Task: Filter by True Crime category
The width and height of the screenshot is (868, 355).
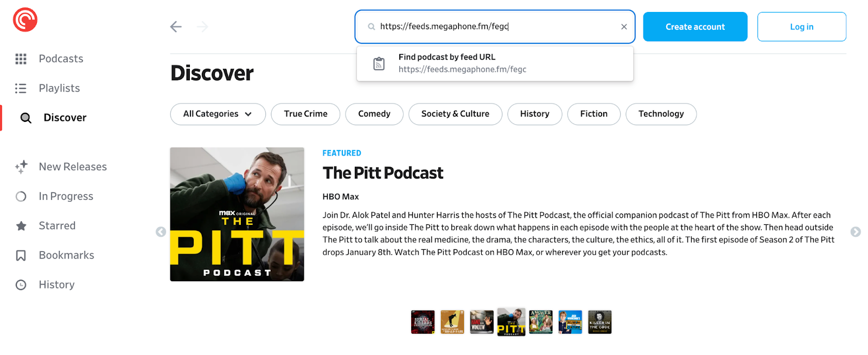Action: coord(305,114)
